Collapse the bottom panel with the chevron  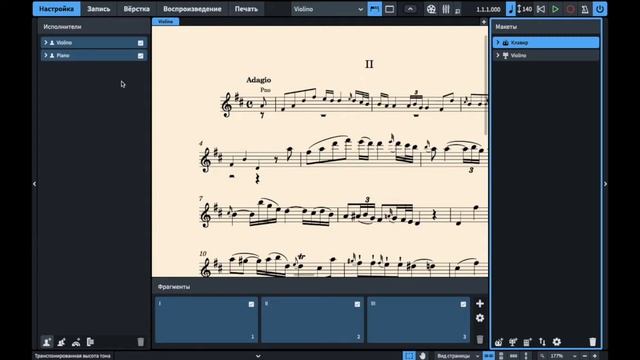pos(258,356)
